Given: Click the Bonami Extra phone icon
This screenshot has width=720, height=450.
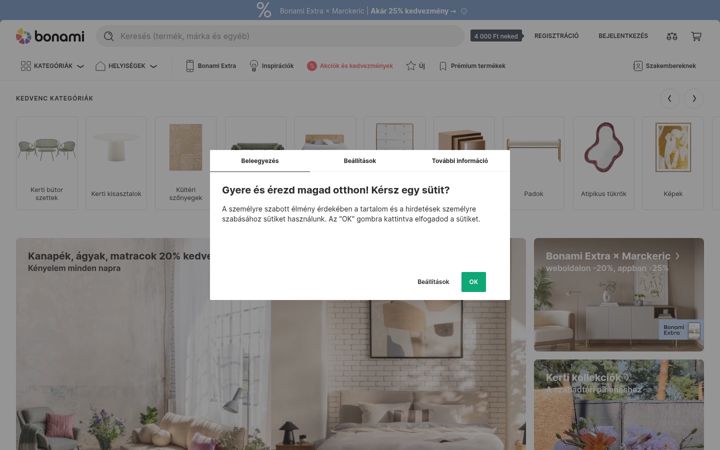Looking at the screenshot, I should click(x=190, y=66).
